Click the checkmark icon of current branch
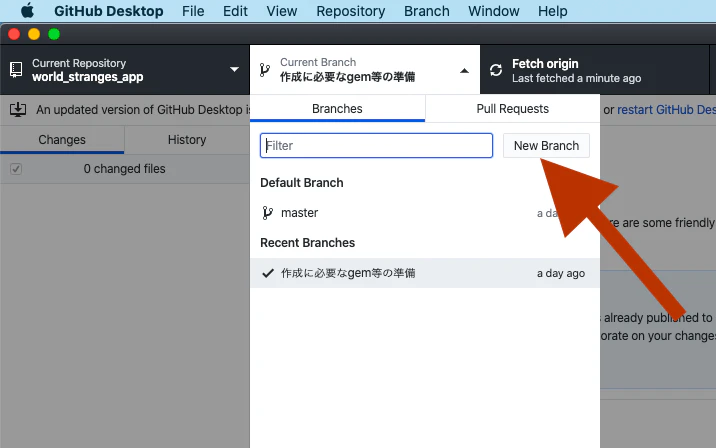The height and width of the screenshot is (448, 716). pyautogui.click(x=268, y=273)
